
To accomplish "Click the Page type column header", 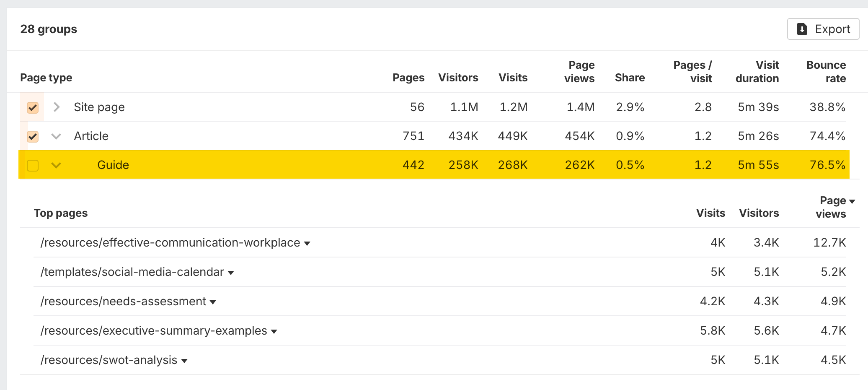I will [46, 78].
